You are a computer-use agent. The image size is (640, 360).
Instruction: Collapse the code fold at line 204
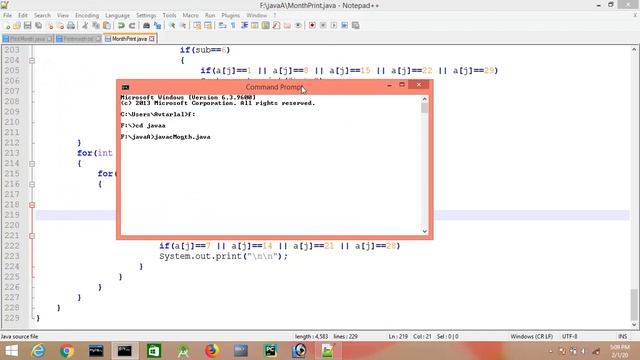(x=32, y=60)
